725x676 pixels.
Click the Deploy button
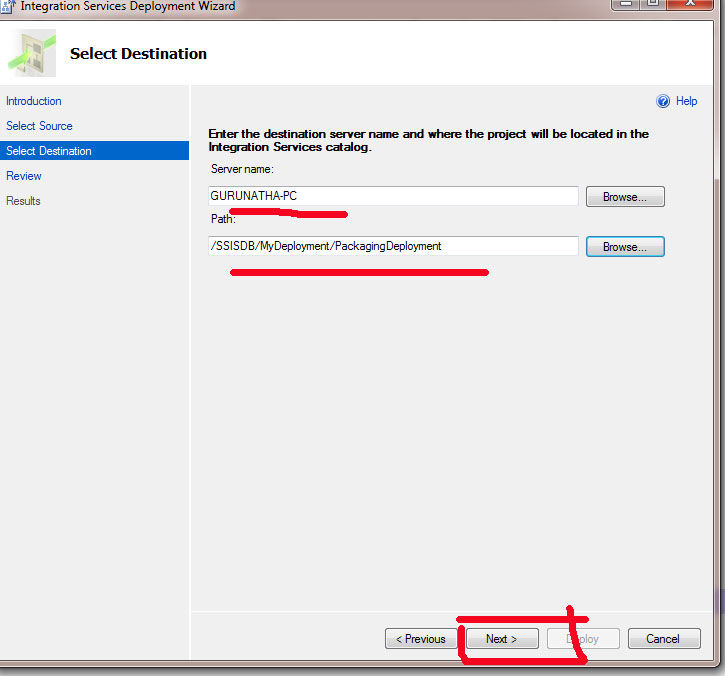point(583,639)
